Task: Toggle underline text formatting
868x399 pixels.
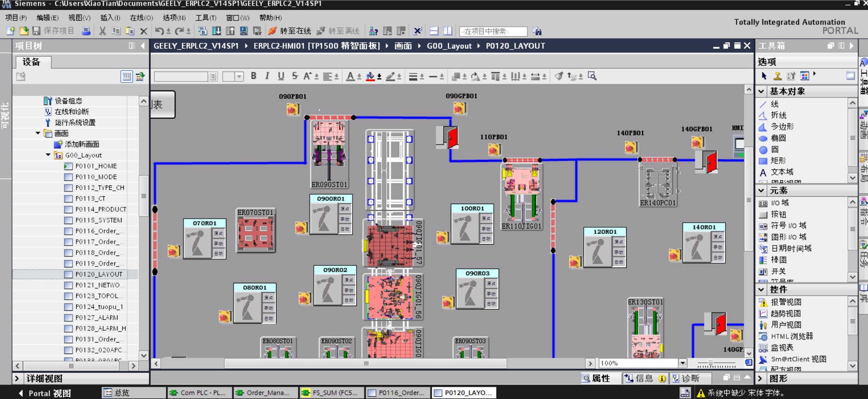Action: (281, 76)
